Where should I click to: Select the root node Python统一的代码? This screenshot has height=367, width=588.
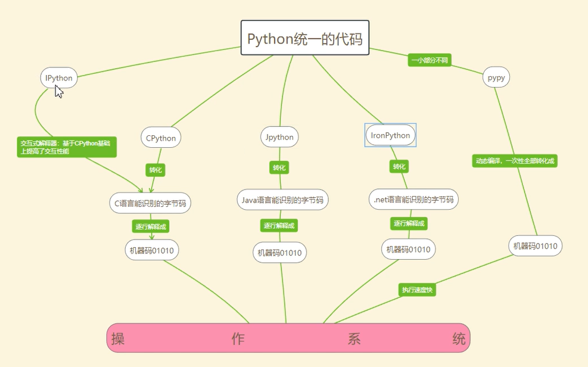click(x=305, y=38)
